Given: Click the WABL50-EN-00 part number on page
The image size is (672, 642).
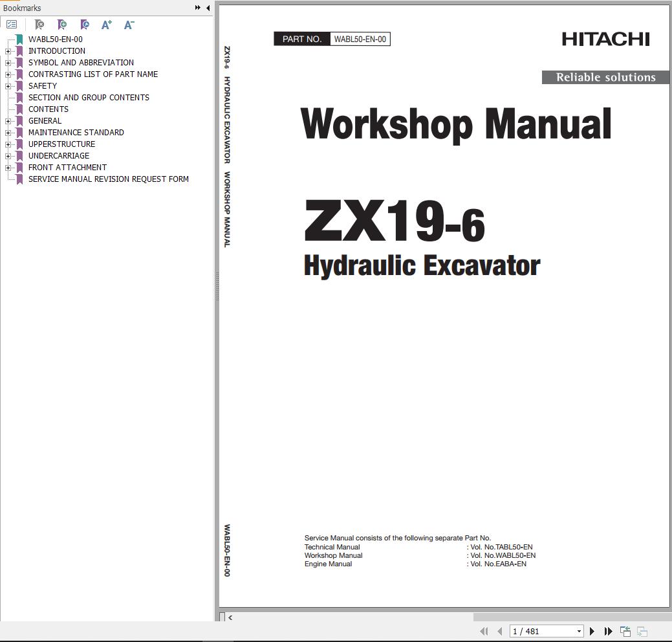Looking at the screenshot, I should [x=360, y=39].
